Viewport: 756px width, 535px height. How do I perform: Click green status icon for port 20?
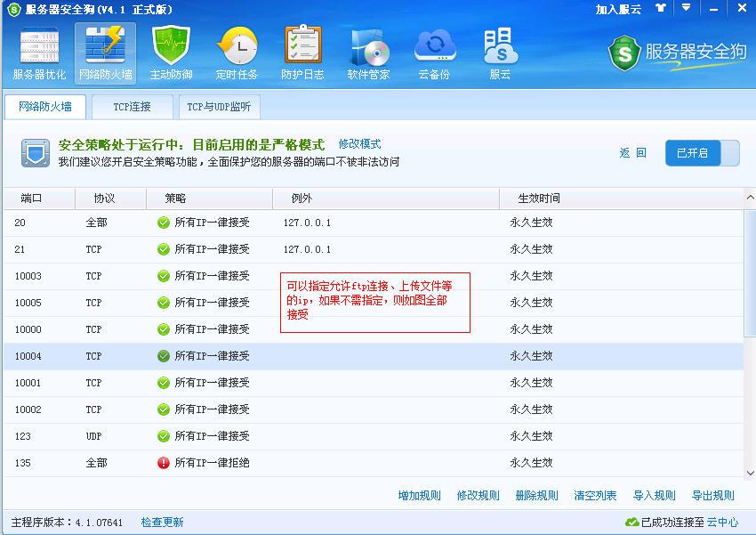point(164,223)
